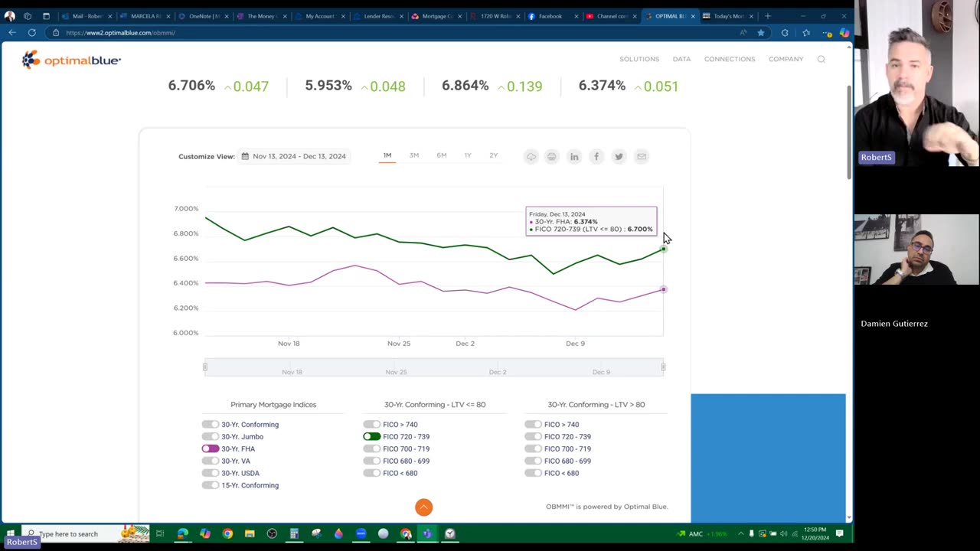Enable FICO 720 - 739 under LTV > 80

pos(534,437)
